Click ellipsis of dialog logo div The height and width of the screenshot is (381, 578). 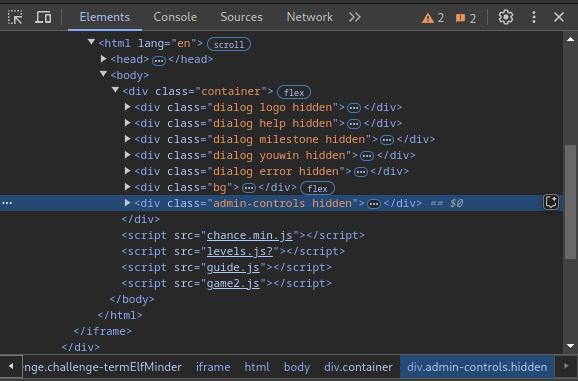click(354, 108)
